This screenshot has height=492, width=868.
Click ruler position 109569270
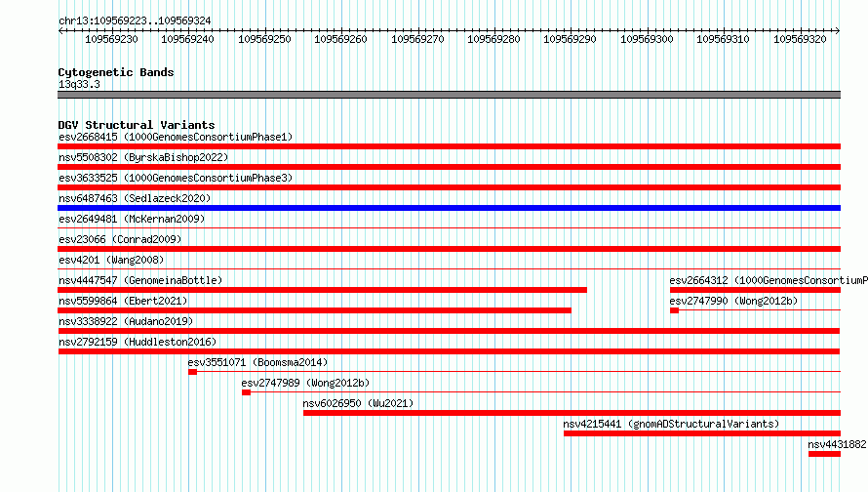point(417,39)
